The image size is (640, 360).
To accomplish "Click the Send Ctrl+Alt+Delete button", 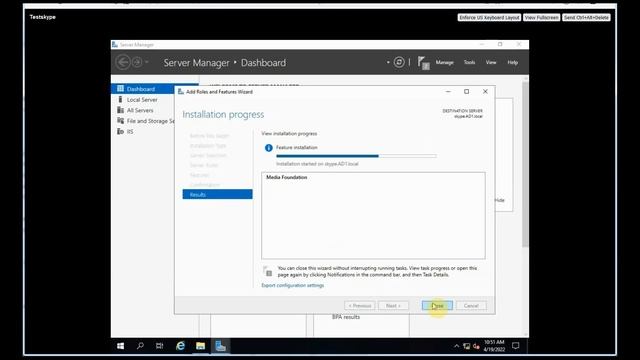I will 586,18.
